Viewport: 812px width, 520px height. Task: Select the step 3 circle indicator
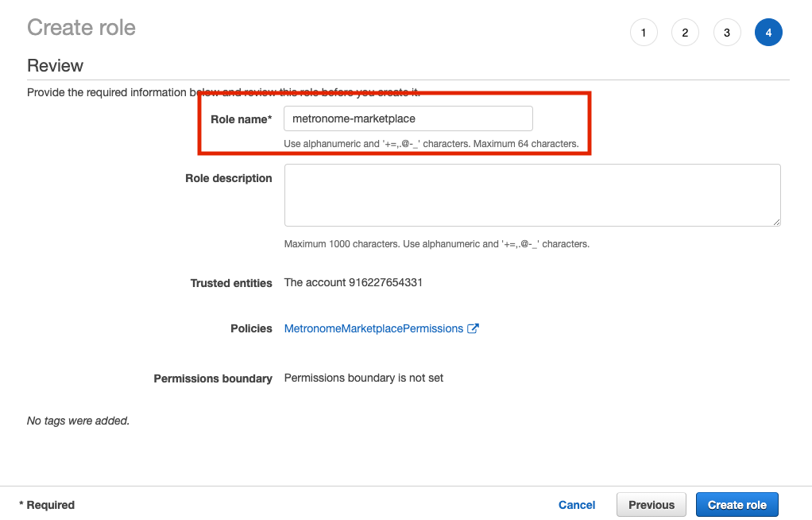727,33
